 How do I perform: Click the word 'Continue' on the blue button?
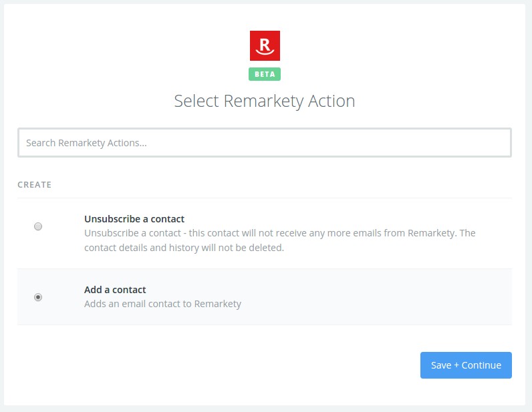pos(481,365)
